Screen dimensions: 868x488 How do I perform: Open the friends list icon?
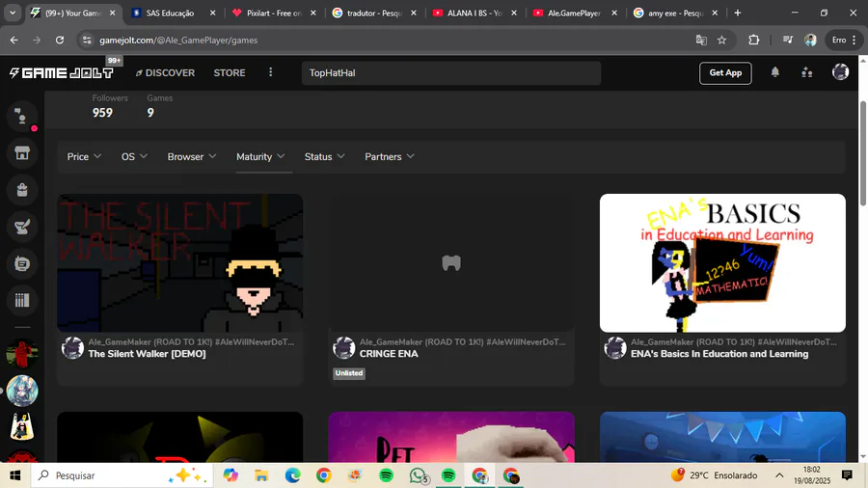coord(807,72)
